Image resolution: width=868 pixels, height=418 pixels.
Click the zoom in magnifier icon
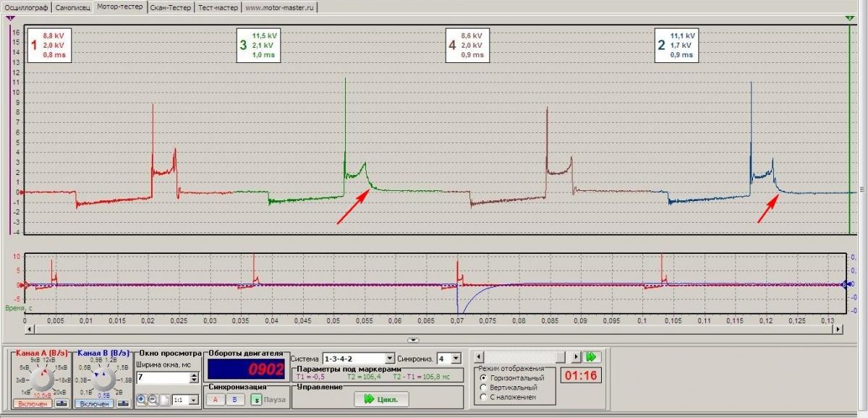click(142, 399)
